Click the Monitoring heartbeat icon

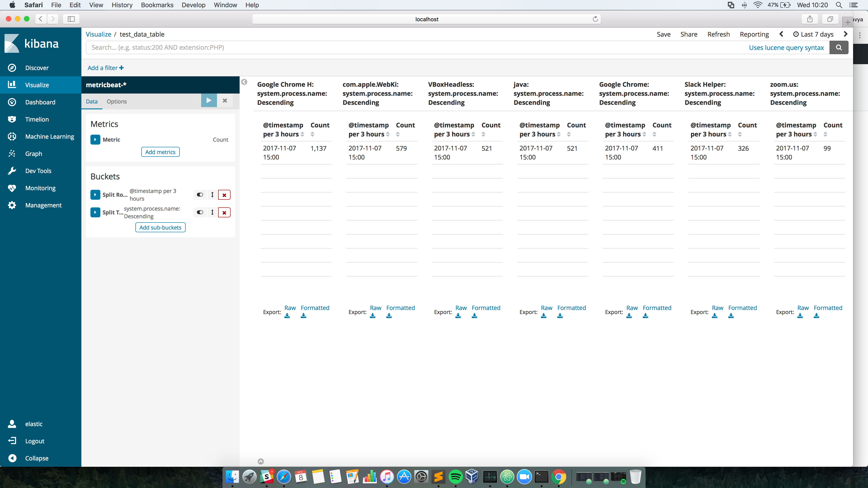point(12,188)
